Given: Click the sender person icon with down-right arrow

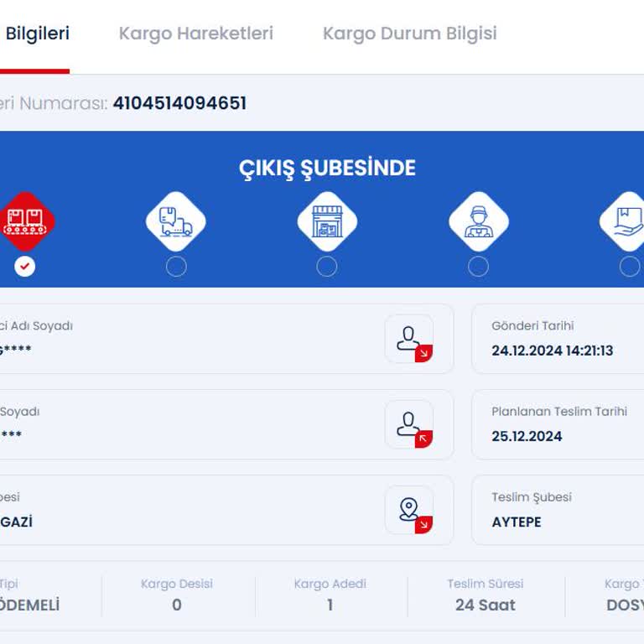Looking at the screenshot, I should tap(409, 340).
